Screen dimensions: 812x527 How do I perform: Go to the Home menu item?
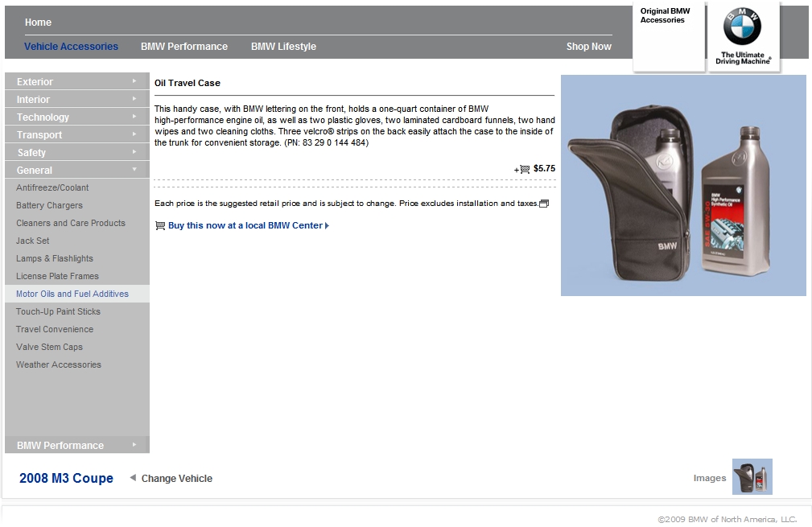click(x=38, y=23)
